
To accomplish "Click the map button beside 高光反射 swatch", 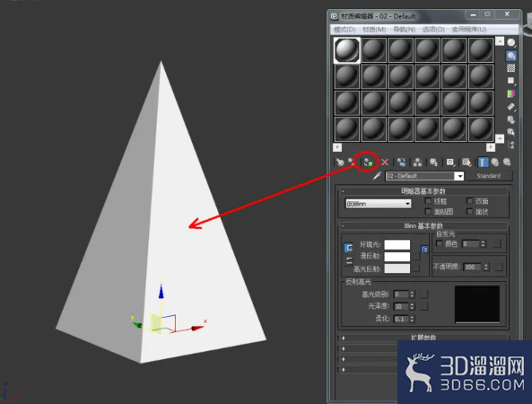I will click(416, 268).
